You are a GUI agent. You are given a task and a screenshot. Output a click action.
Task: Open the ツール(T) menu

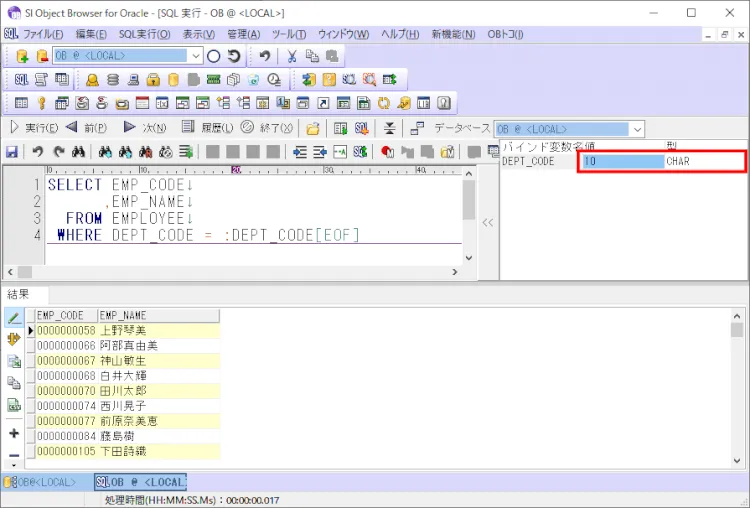pyautogui.click(x=289, y=34)
